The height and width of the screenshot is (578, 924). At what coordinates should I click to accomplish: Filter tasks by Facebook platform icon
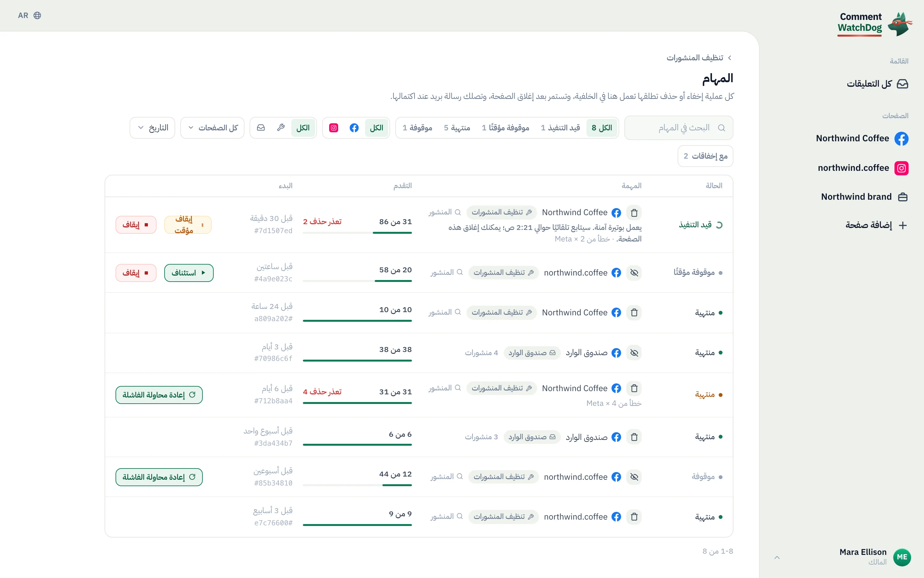pos(354,128)
